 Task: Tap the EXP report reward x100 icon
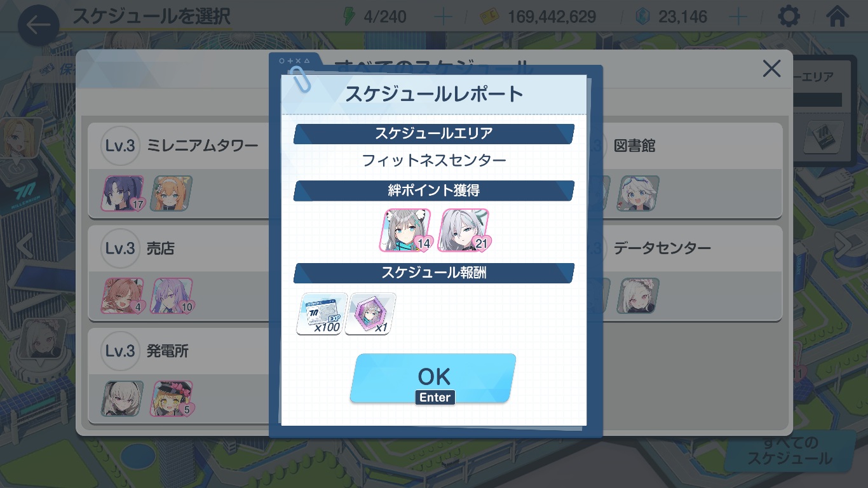point(322,313)
